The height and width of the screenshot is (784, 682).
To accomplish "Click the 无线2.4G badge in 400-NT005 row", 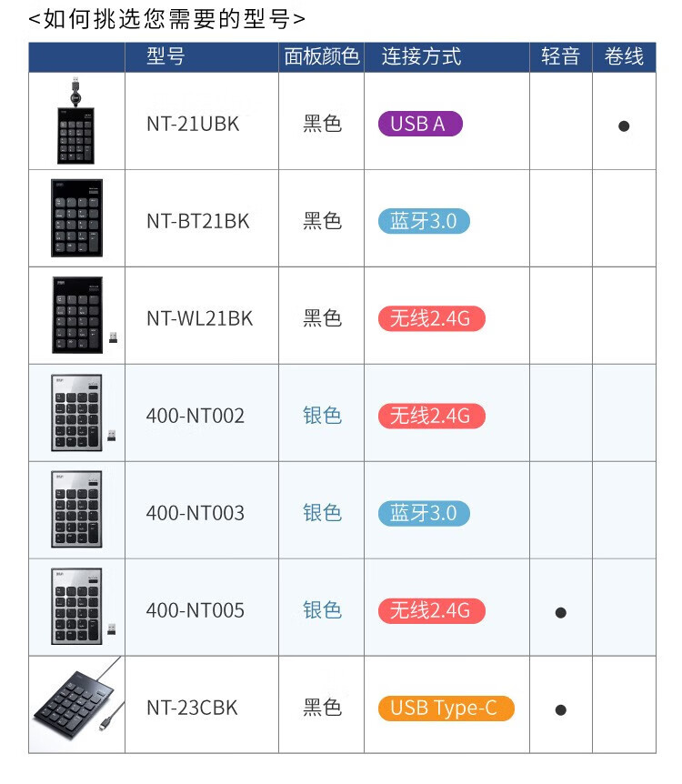I will [x=431, y=611].
